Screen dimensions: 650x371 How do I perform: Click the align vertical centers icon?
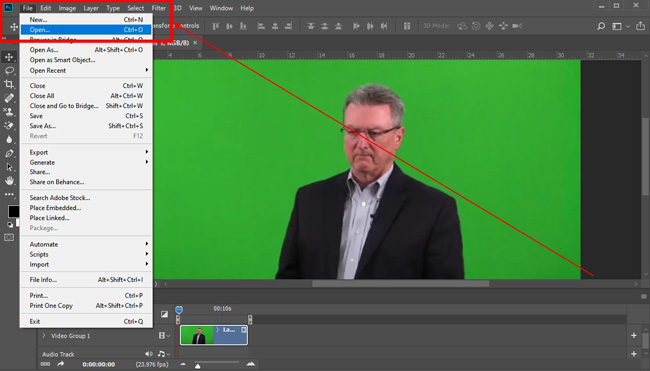pos(229,26)
